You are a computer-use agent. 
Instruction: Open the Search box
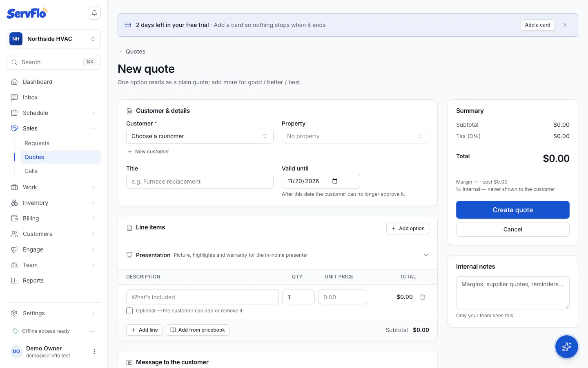[53, 62]
